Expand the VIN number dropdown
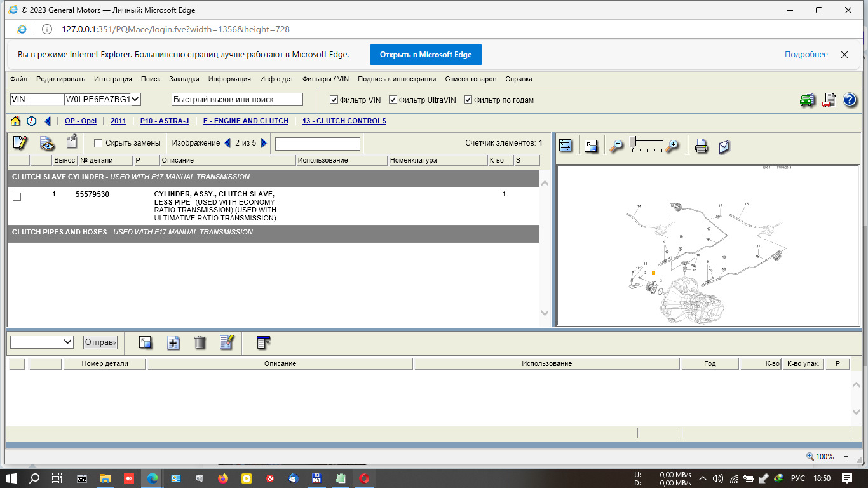 coord(135,100)
